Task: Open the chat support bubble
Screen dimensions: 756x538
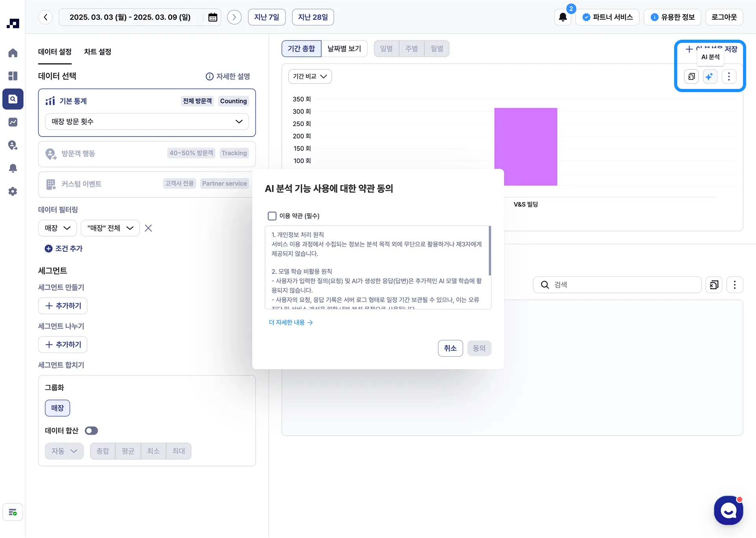Action: click(728, 510)
